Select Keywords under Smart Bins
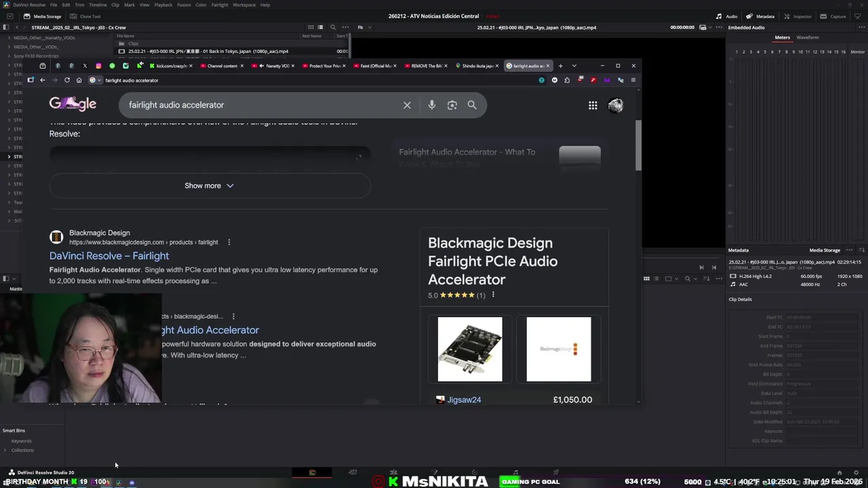This screenshot has width=868, height=488. point(21,441)
